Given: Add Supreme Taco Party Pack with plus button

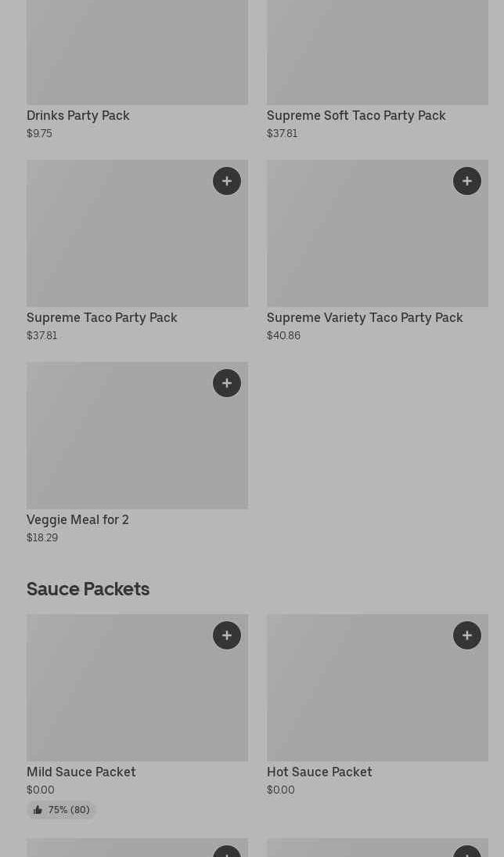Looking at the screenshot, I should tap(227, 181).
